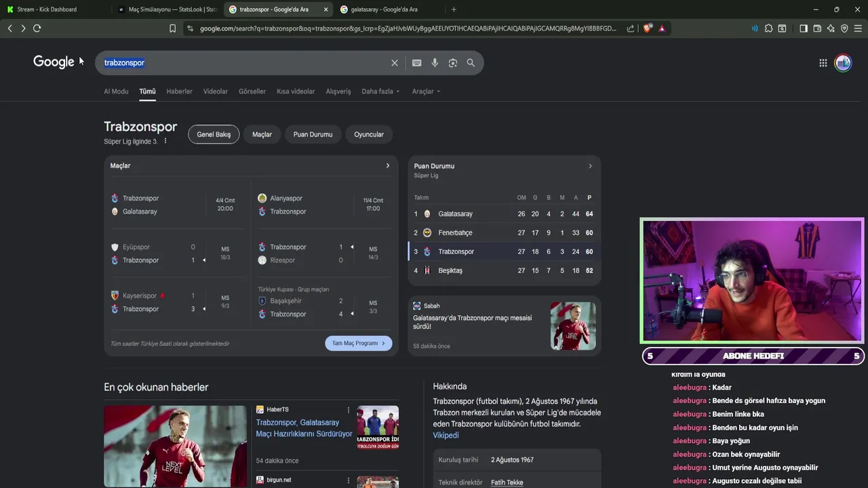Screen dimensions: 868x488
Task: Go forward using the browser forward arrow
Action: (23, 28)
